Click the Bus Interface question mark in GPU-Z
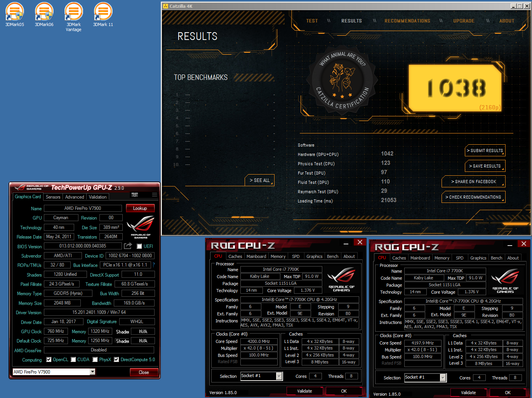The height and width of the screenshot is (398, 532). coord(153,265)
